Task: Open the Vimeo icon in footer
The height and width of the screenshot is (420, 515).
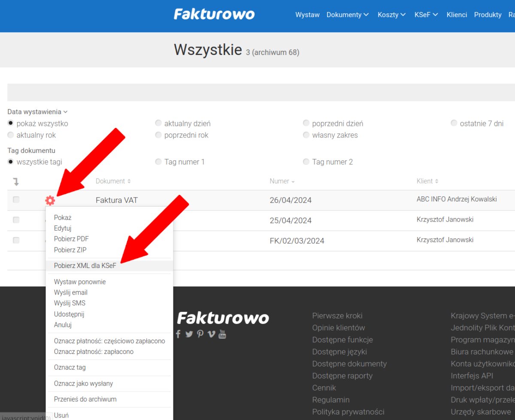Action: tap(211, 334)
